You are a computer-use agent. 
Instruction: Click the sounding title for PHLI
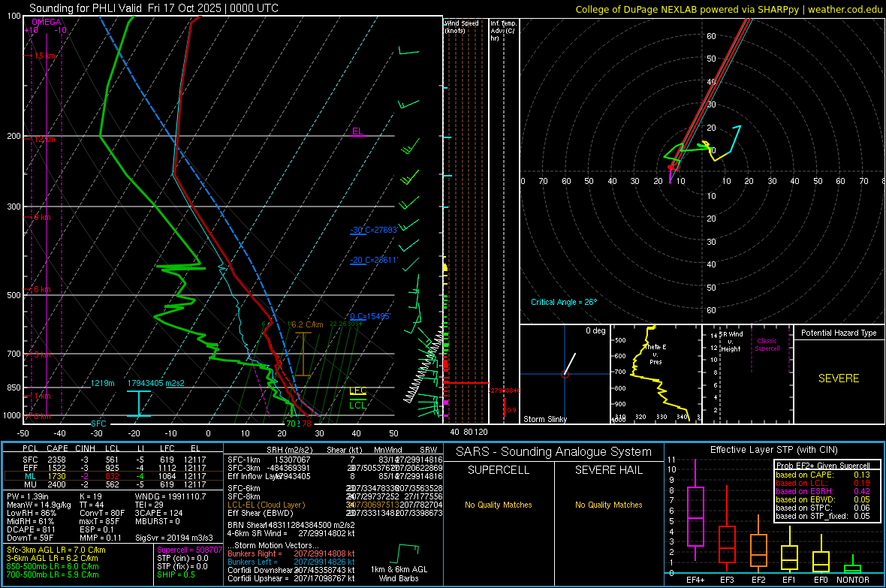(154, 8)
